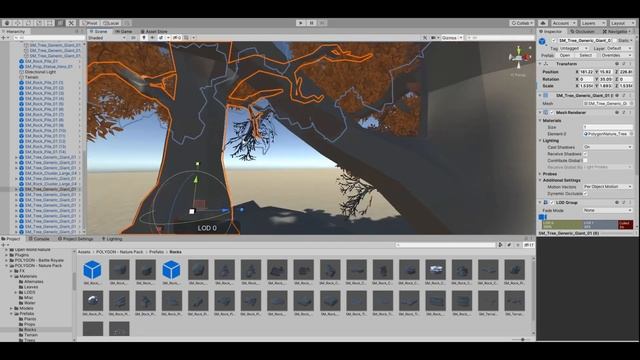Open the Cast Shadows dropdown
Screen dimensions: 640x360
[607, 147]
